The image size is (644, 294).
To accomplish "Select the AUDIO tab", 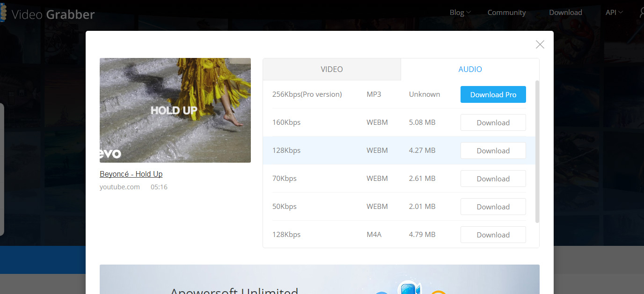I will coord(470,69).
